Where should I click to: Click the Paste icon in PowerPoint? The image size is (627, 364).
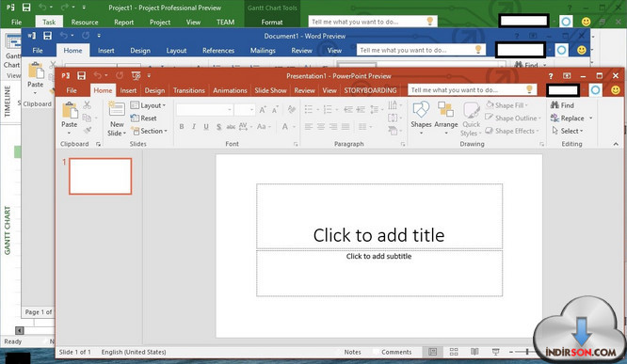click(70, 110)
